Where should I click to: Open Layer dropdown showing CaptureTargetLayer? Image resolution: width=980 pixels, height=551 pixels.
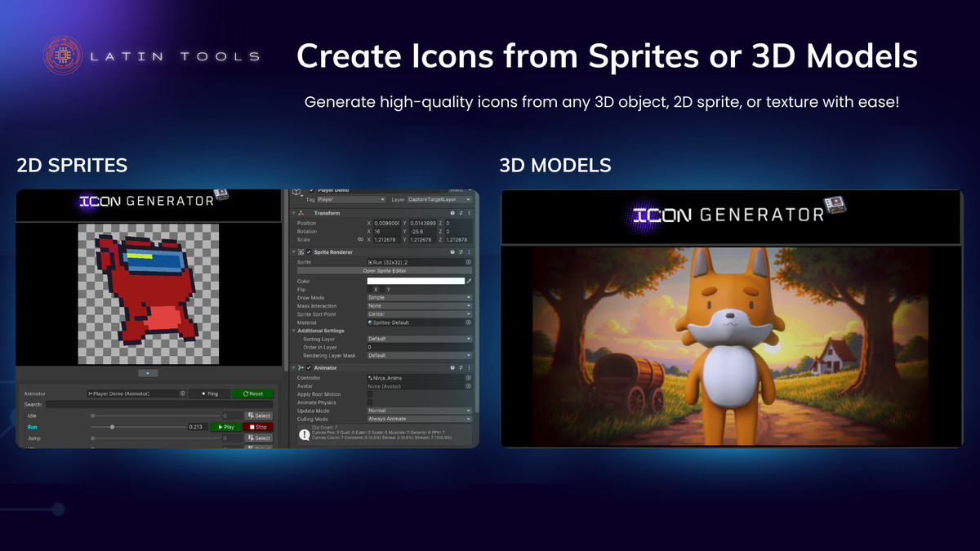pyautogui.click(x=439, y=199)
